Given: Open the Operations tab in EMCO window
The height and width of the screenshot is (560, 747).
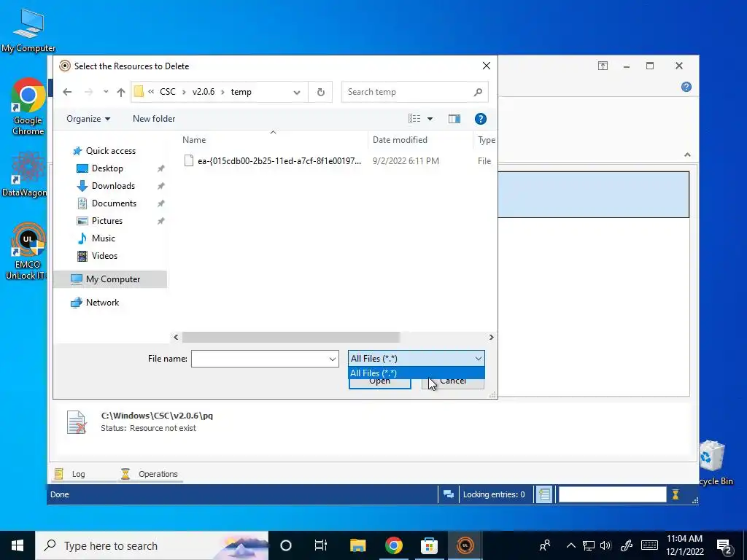Looking at the screenshot, I should pos(150,474).
